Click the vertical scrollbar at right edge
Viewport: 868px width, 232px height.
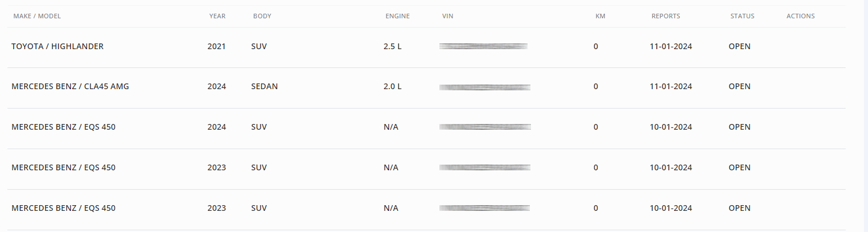point(866,116)
